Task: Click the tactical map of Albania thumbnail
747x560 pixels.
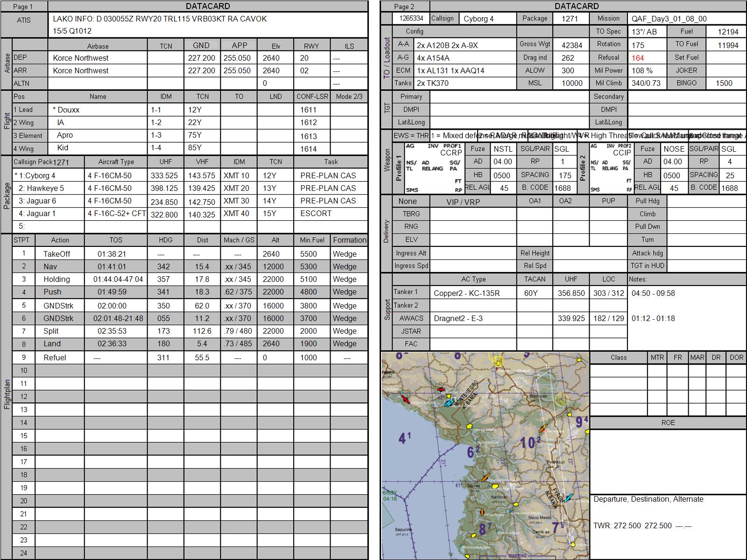Action: [486, 456]
